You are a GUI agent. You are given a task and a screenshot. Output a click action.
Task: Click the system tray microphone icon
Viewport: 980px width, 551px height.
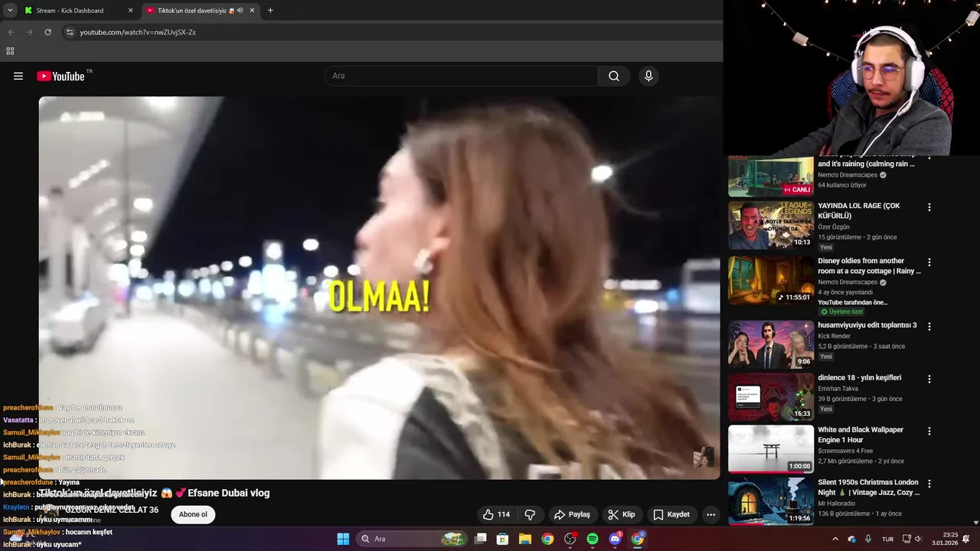pos(868,539)
